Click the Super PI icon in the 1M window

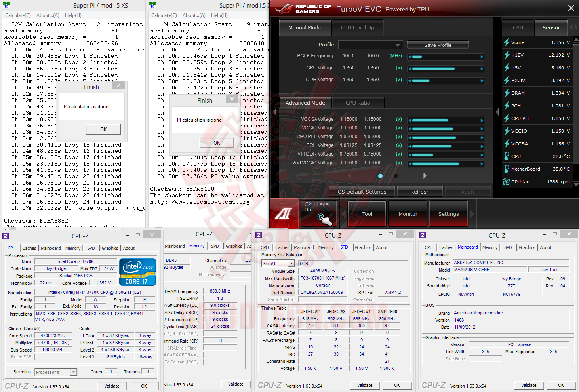coord(152,5)
